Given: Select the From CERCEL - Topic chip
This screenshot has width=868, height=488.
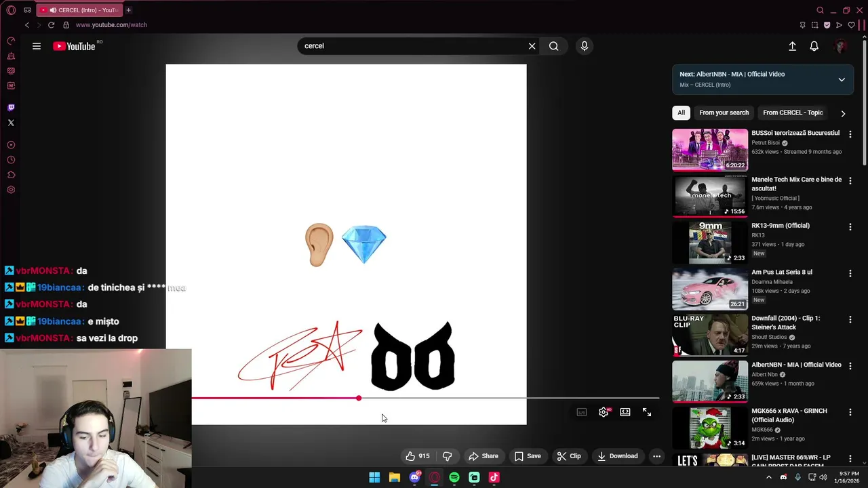Looking at the screenshot, I should pyautogui.click(x=793, y=113).
